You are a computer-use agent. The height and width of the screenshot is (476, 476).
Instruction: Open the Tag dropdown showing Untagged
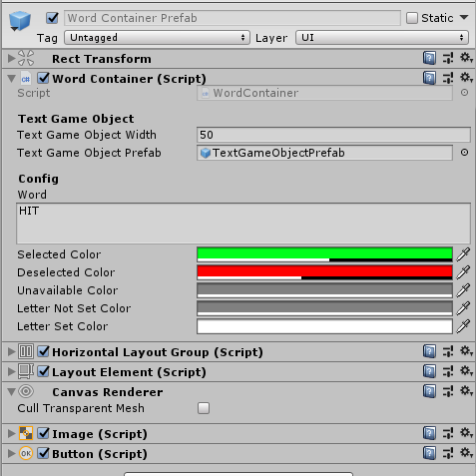(x=157, y=38)
